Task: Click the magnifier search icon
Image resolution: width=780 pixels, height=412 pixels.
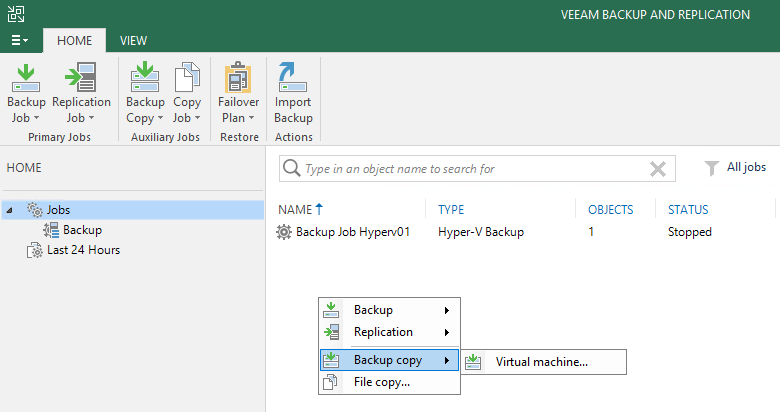Action: click(291, 168)
